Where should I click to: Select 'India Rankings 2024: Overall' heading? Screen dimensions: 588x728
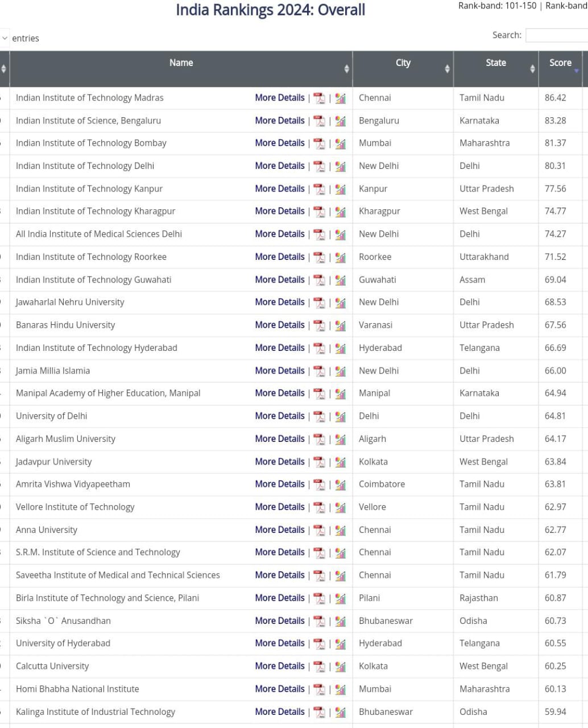(270, 10)
